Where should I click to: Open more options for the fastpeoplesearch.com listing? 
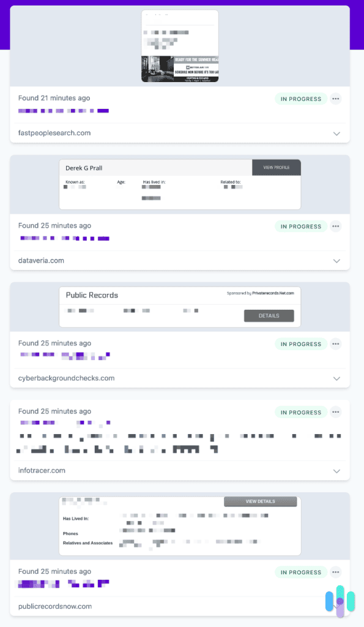335,99
